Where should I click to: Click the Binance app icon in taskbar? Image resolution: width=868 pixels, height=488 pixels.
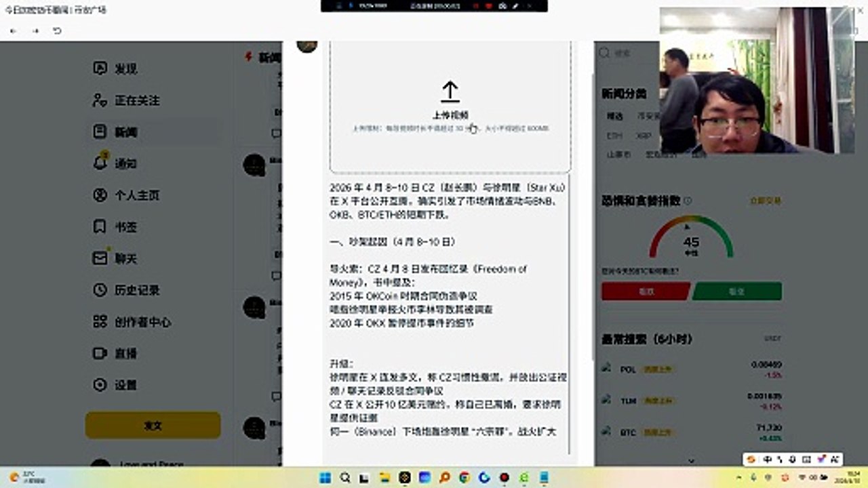tap(405, 477)
